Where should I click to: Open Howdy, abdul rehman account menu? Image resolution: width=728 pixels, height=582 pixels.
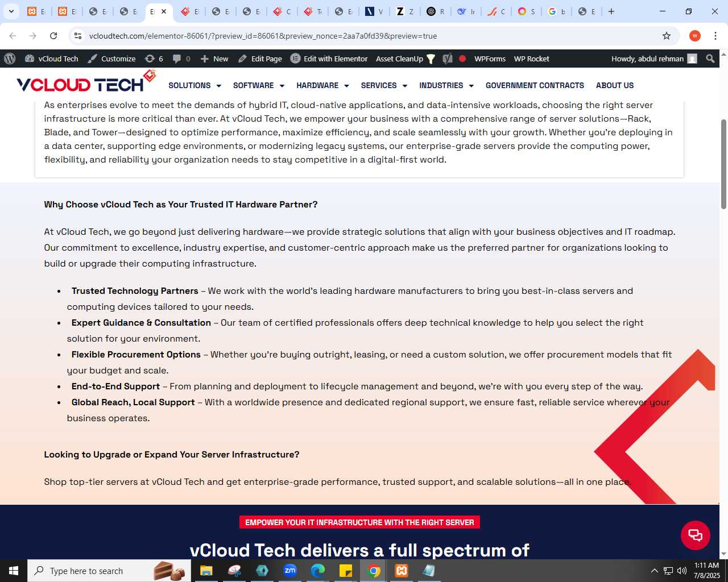pyautogui.click(x=654, y=59)
